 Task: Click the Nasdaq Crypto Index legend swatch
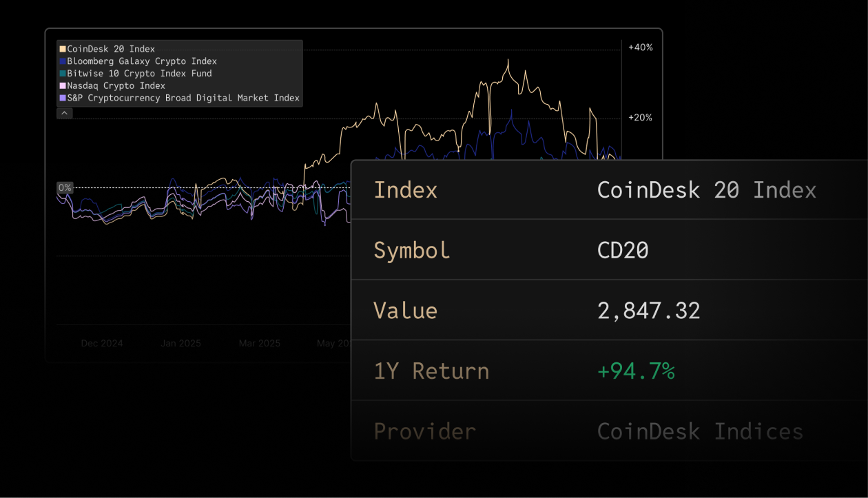63,85
